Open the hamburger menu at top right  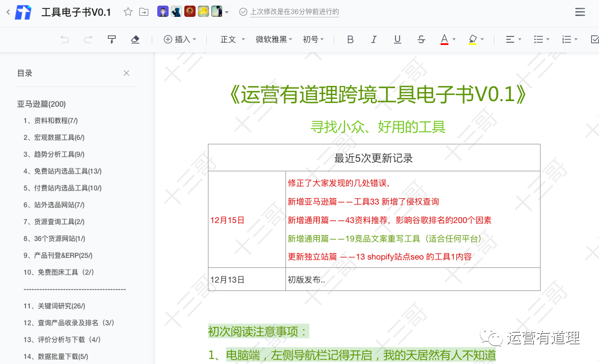pos(580,12)
